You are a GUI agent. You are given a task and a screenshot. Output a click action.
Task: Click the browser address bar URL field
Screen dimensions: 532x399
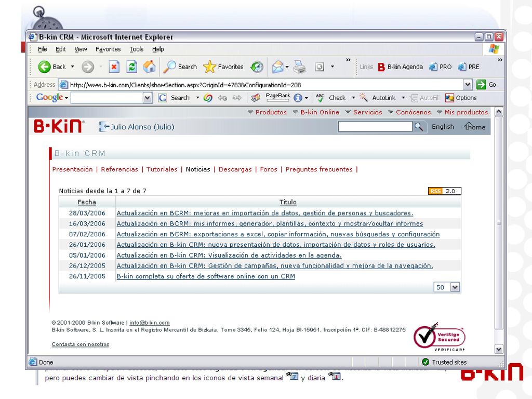click(x=261, y=85)
